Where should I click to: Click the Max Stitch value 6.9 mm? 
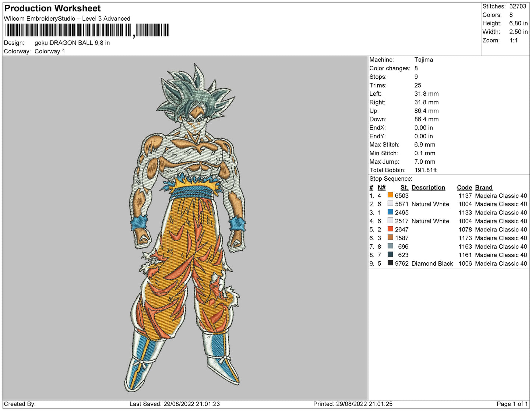click(425, 145)
